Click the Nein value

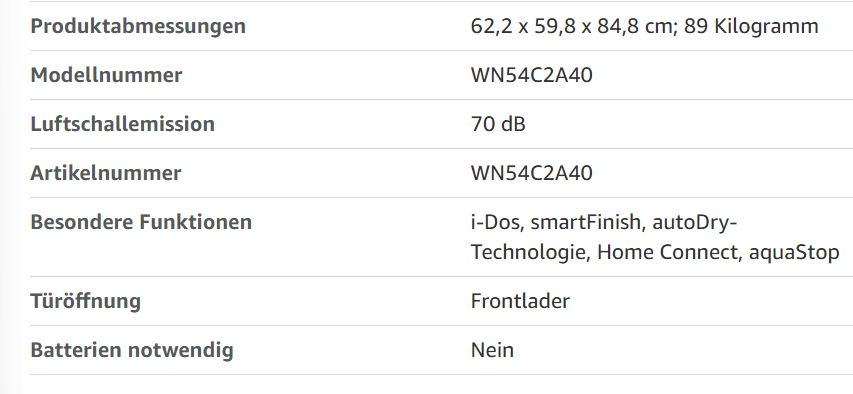coord(492,350)
